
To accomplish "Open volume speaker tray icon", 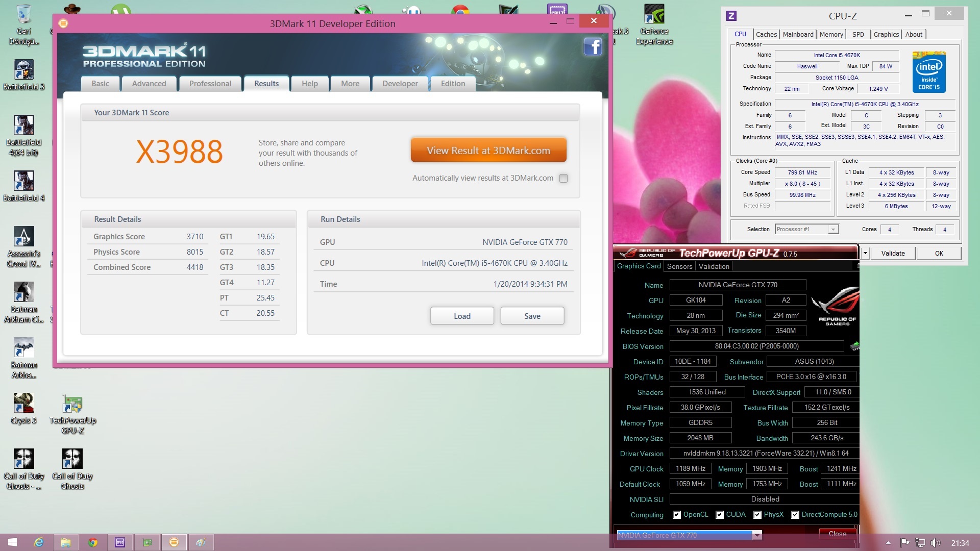I will pos(935,543).
